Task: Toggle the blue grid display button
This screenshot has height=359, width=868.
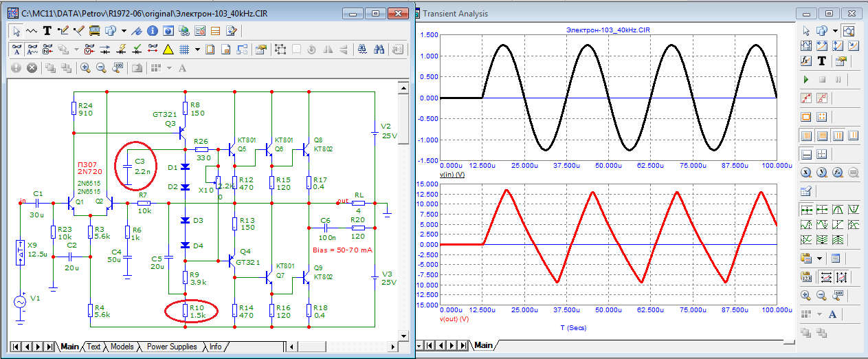Action: coord(183,50)
